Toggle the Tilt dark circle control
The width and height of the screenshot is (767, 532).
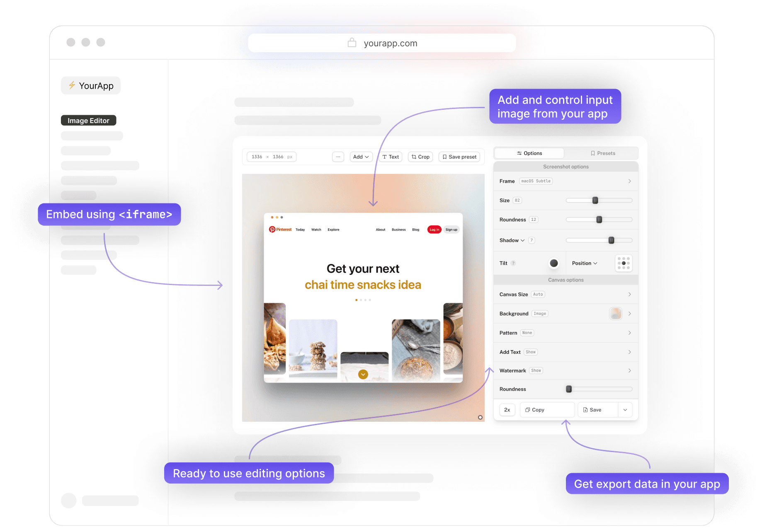553,263
